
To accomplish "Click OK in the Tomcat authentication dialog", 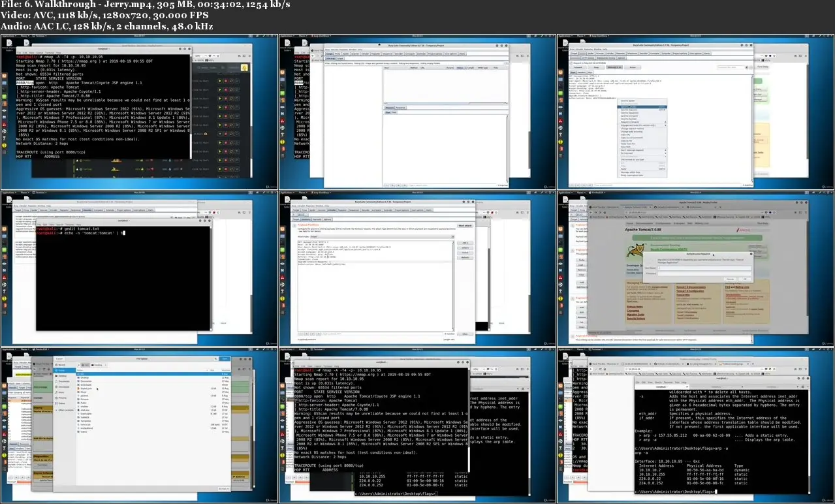I will pyautogui.click(x=744, y=279).
